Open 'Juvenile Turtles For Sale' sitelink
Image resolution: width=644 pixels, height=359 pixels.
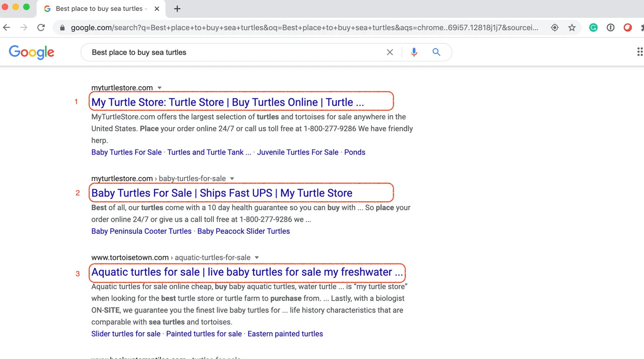298,152
